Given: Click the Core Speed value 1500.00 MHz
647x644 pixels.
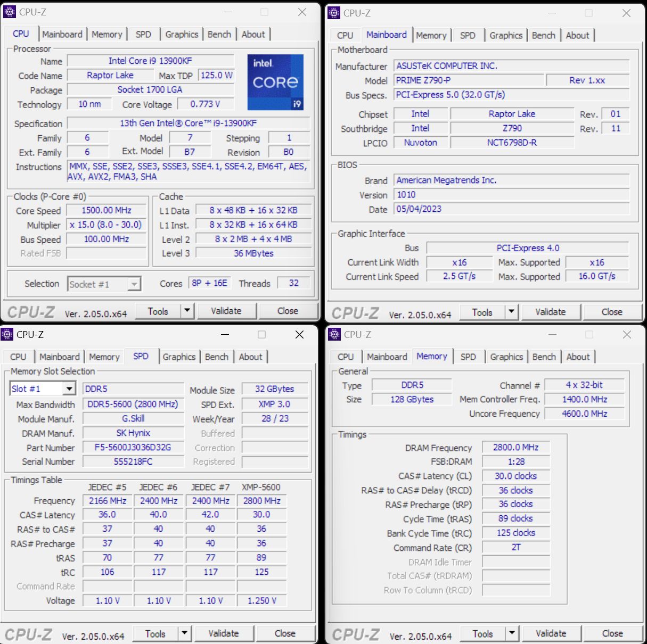Looking at the screenshot, I should coord(107,210).
